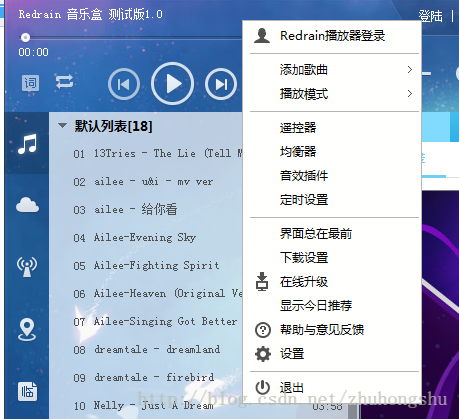The image size is (459, 419).
Task: Click the user avatar icon in menu
Action: [262, 36]
